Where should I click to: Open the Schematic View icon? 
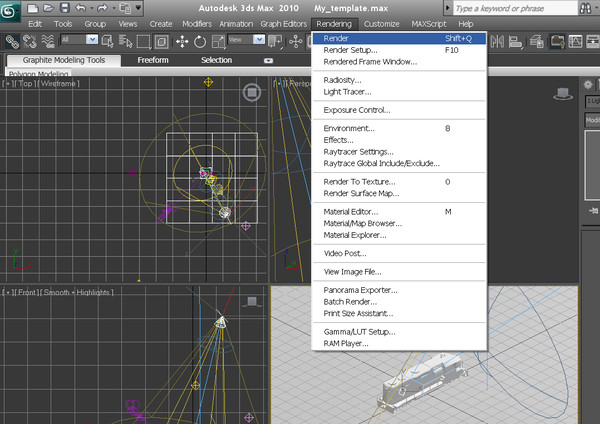tap(593, 41)
